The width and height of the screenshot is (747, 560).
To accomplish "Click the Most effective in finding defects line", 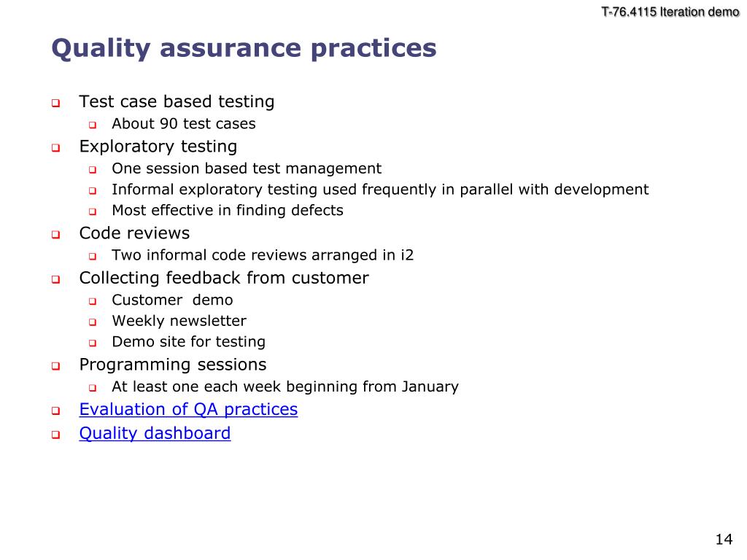I will pyautogui.click(x=228, y=211).
